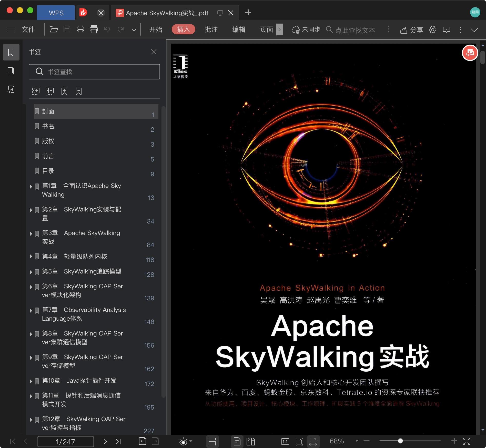Toggle the eye protection mode icon
This screenshot has height=448, width=486.
tap(183, 441)
